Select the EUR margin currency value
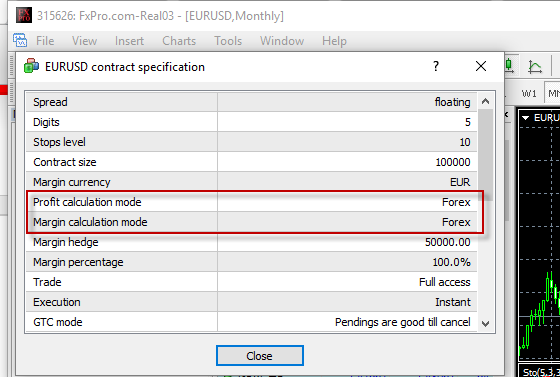 (x=460, y=182)
